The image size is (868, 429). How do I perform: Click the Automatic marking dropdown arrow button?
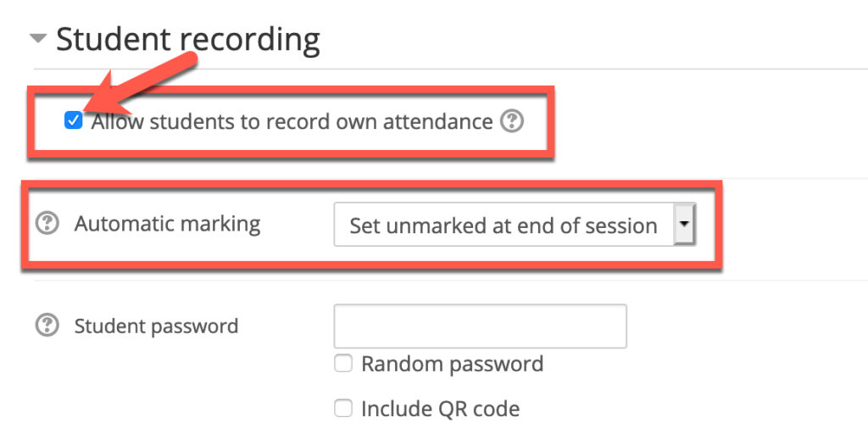[x=683, y=225]
